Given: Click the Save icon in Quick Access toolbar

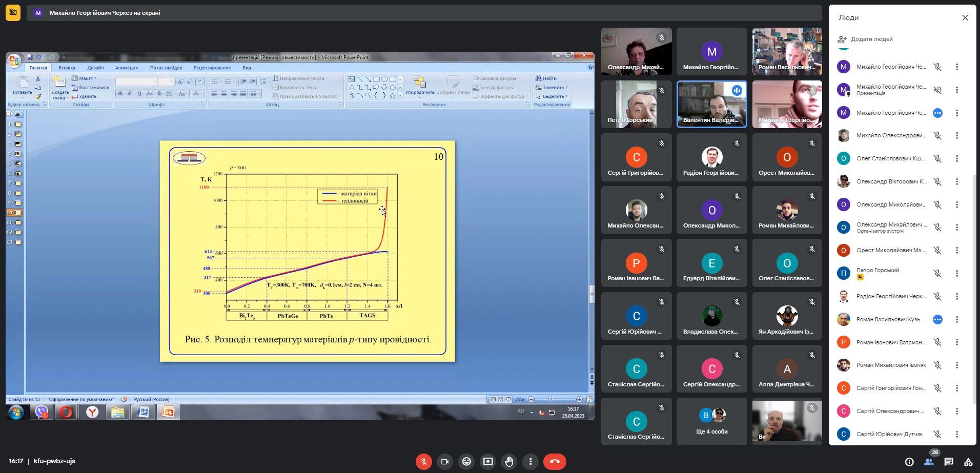Looking at the screenshot, I should click(30, 57).
